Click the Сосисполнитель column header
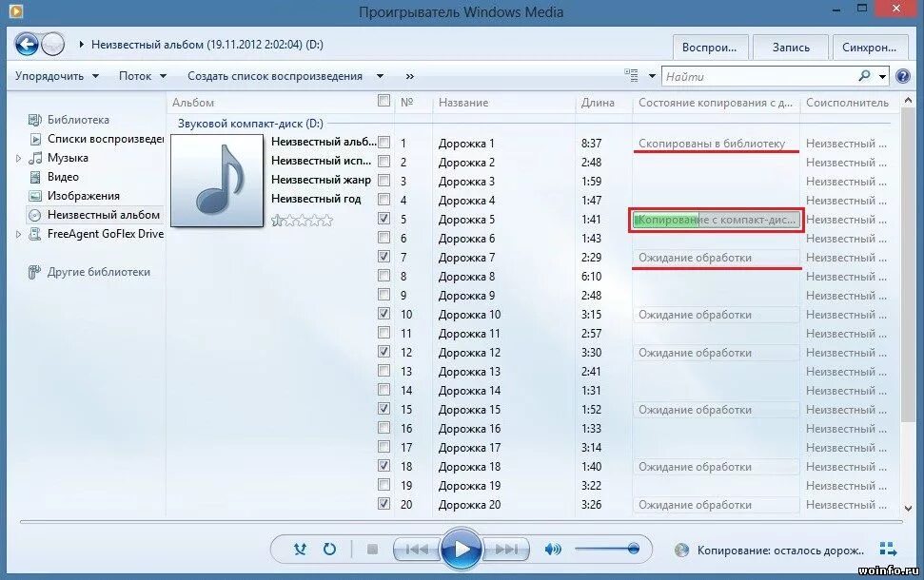This screenshot has height=580, width=924. (847, 103)
